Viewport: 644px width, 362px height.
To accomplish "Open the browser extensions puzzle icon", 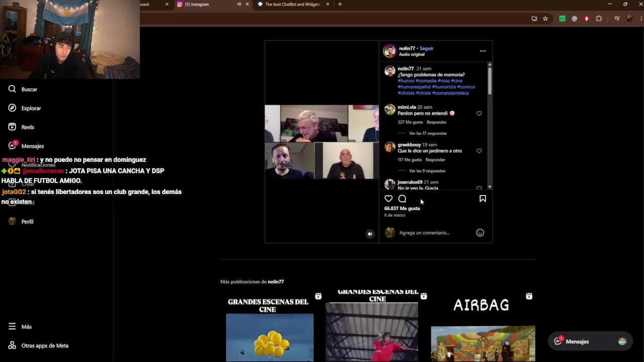I will pyautogui.click(x=599, y=19).
